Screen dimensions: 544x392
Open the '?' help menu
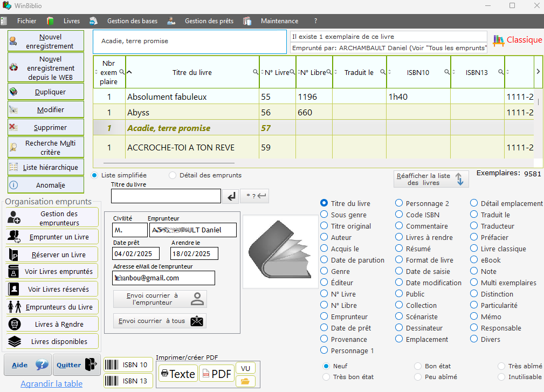tap(315, 21)
